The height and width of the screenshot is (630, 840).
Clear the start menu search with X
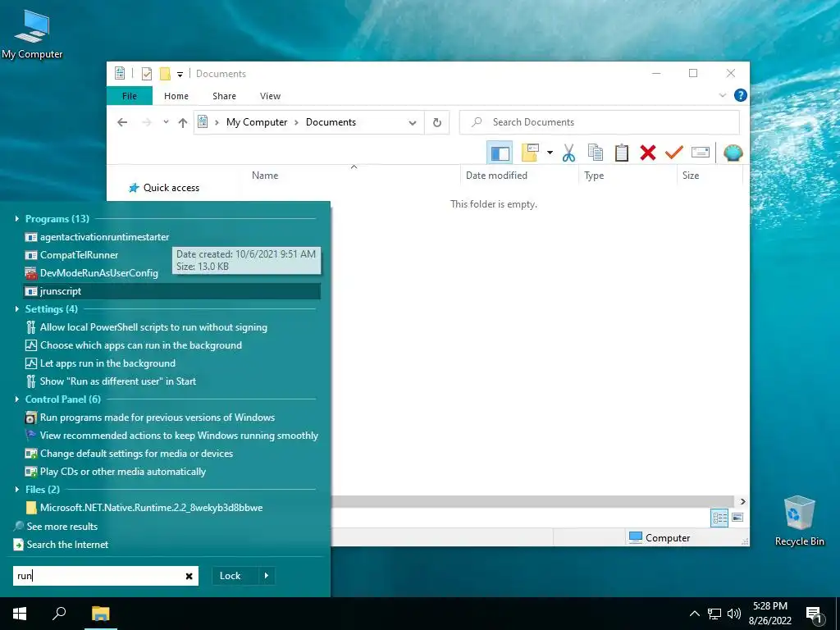[189, 577]
